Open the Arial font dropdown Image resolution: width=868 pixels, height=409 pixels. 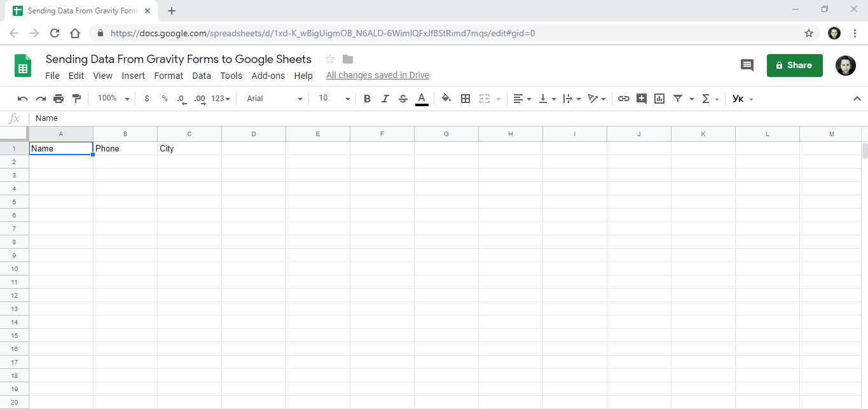tap(275, 99)
